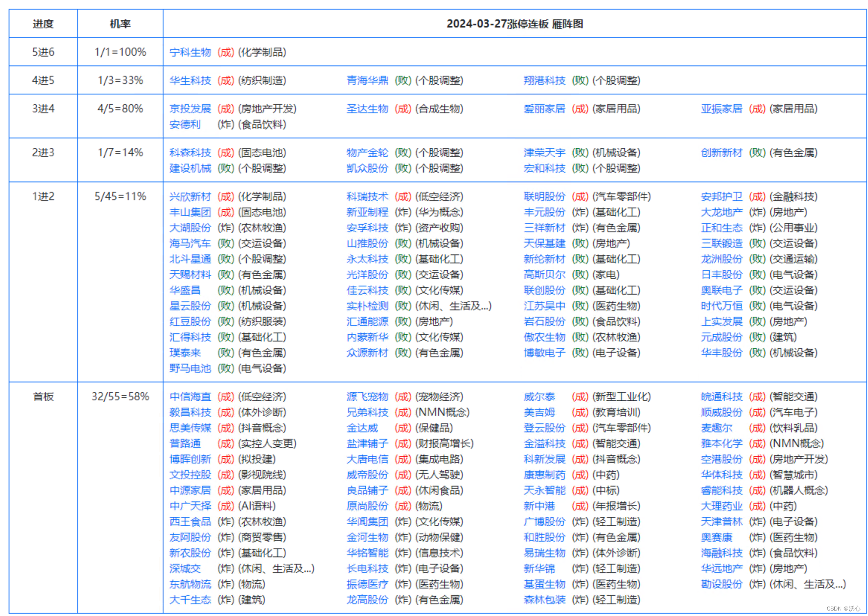The height and width of the screenshot is (616, 868).
Task: Open the 亚振家居 link
Action: coord(722,109)
